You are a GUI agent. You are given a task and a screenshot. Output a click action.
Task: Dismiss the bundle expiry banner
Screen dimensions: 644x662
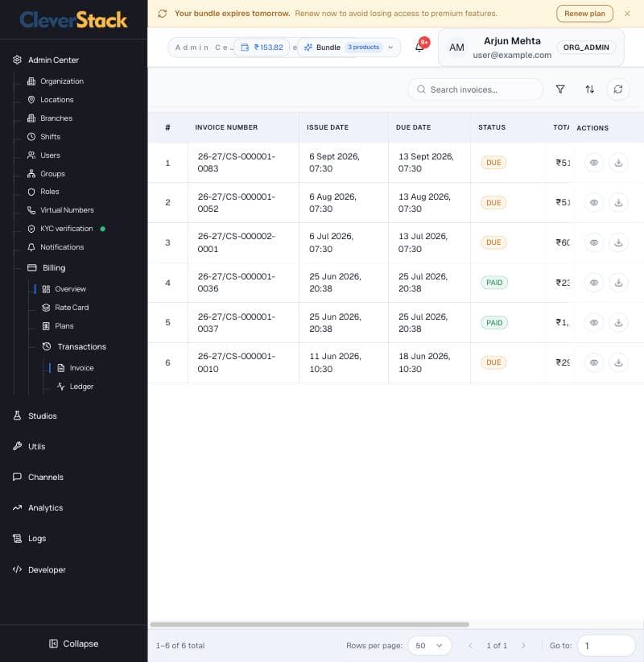pos(627,14)
